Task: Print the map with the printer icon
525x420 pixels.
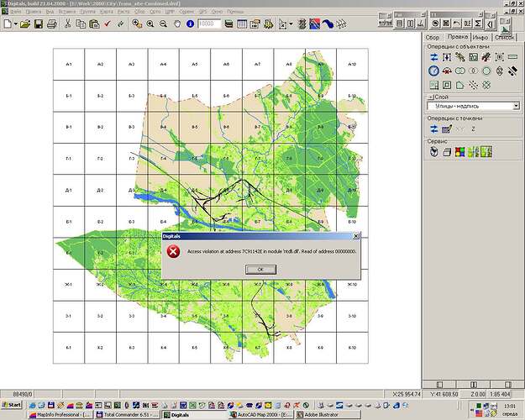Action: (51, 24)
